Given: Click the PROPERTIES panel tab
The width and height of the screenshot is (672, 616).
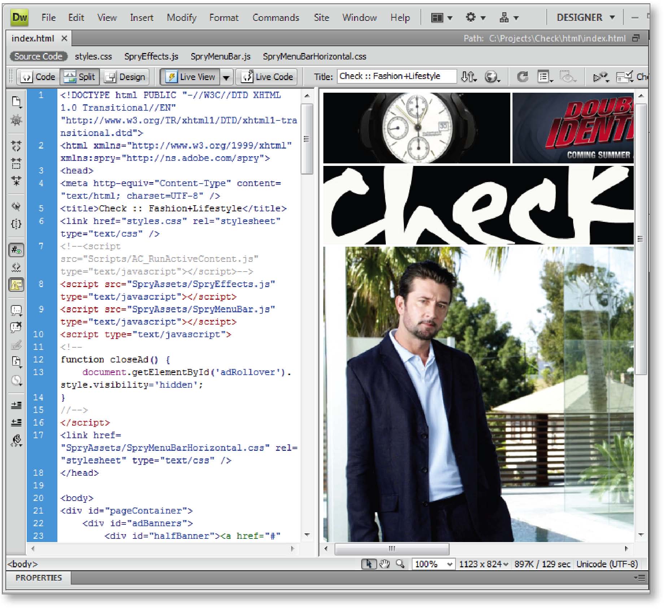Looking at the screenshot, I should tap(39, 578).
